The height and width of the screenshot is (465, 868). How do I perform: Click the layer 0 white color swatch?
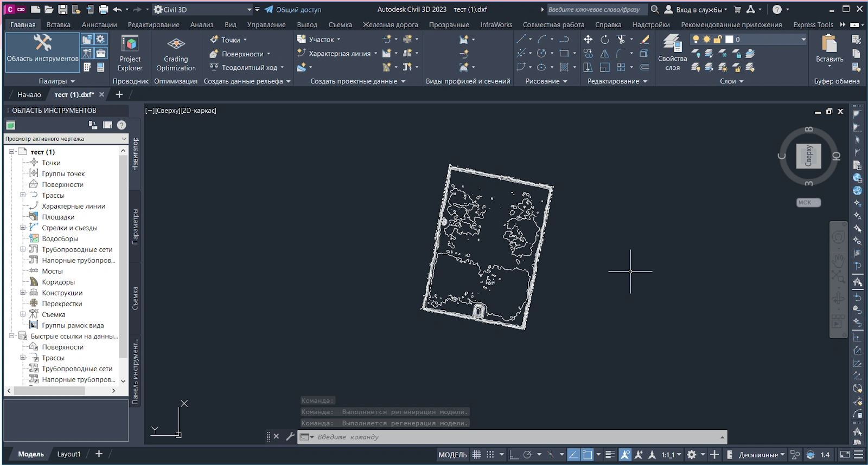tap(729, 40)
